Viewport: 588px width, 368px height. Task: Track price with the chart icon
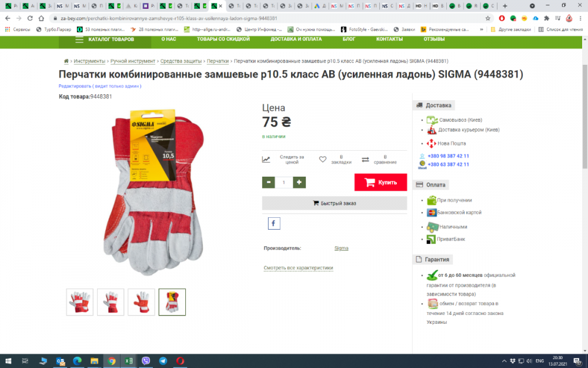266,160
